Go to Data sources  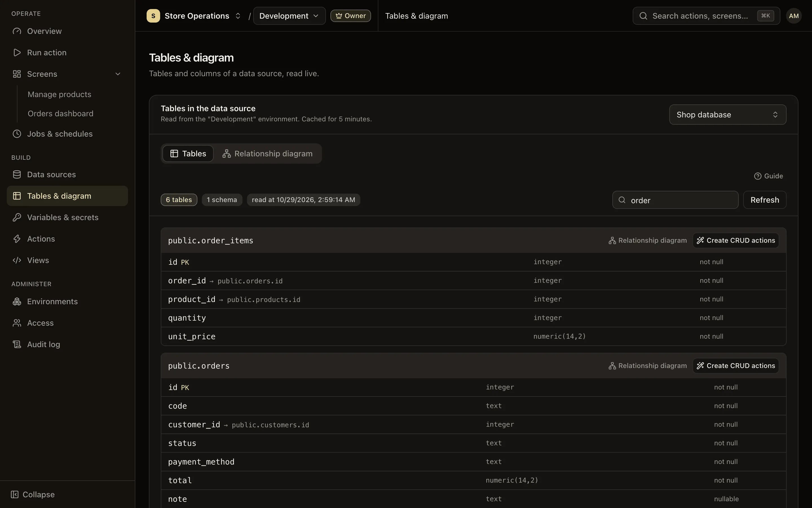[67, 174]
